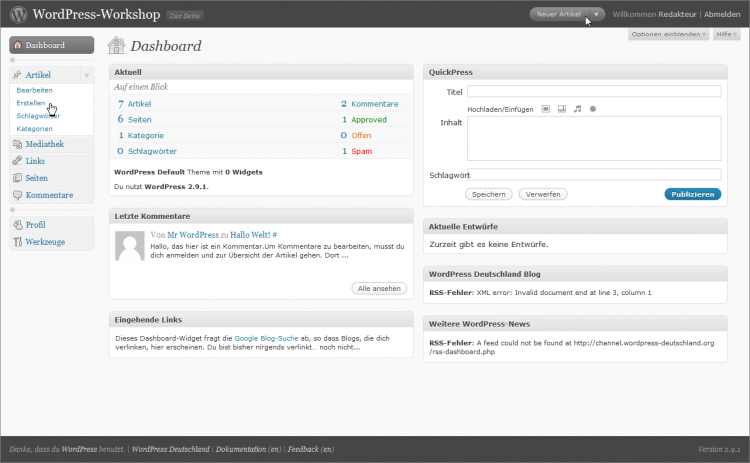Click the Abmelden link

pyautogui.click(x=722, y=14)
